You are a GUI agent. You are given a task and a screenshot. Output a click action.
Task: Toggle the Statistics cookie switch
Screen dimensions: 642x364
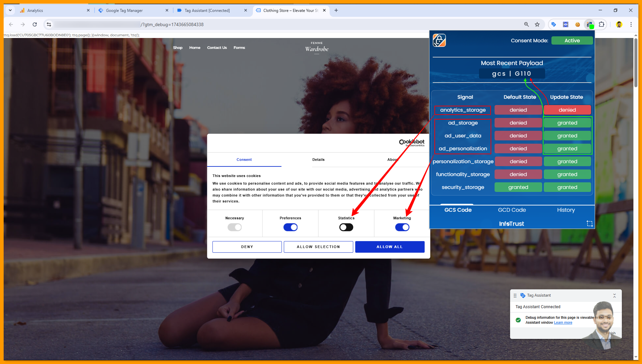click(346, 227)
